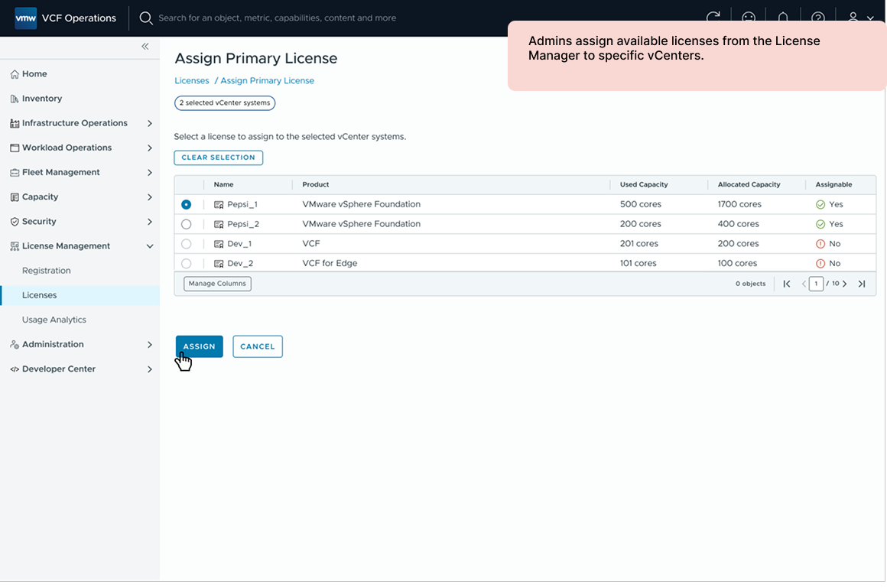Image resolution: width=887 pixels, height=588 pixels.
Task: Jump to last page of table
Action: point(862,284)
